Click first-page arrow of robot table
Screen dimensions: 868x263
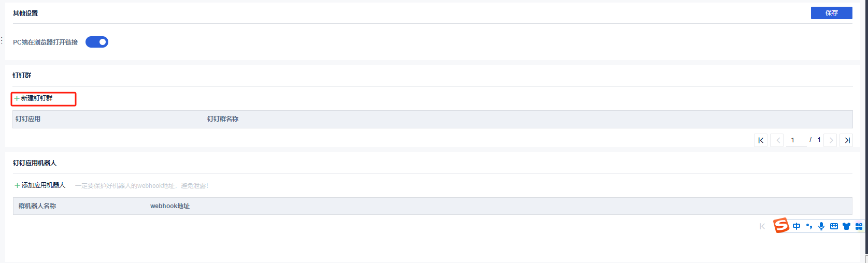762,226
